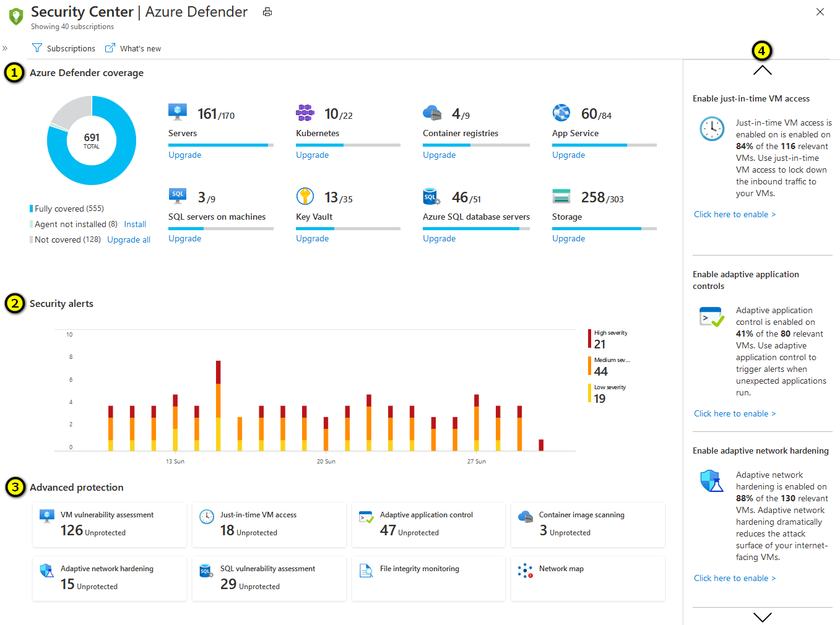Open VM vulnerability assessment tile
Viewport: 840px width, 625px height.
tap(110, 525)
